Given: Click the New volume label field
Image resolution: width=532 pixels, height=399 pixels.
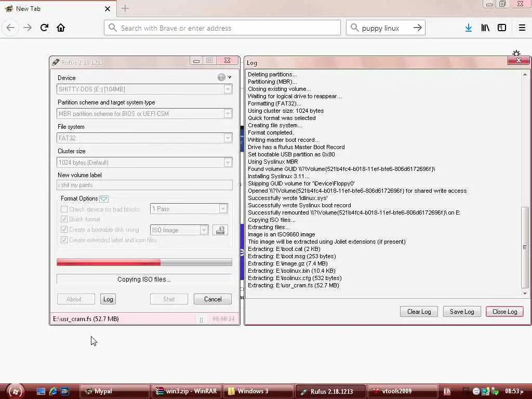Looking at the screenshot, I should 144,185.
